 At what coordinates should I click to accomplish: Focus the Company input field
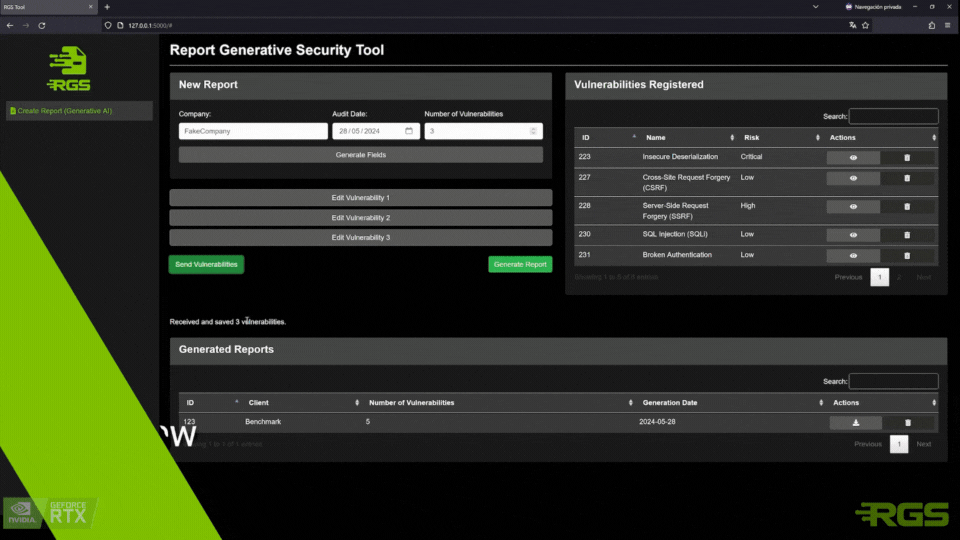253,131
